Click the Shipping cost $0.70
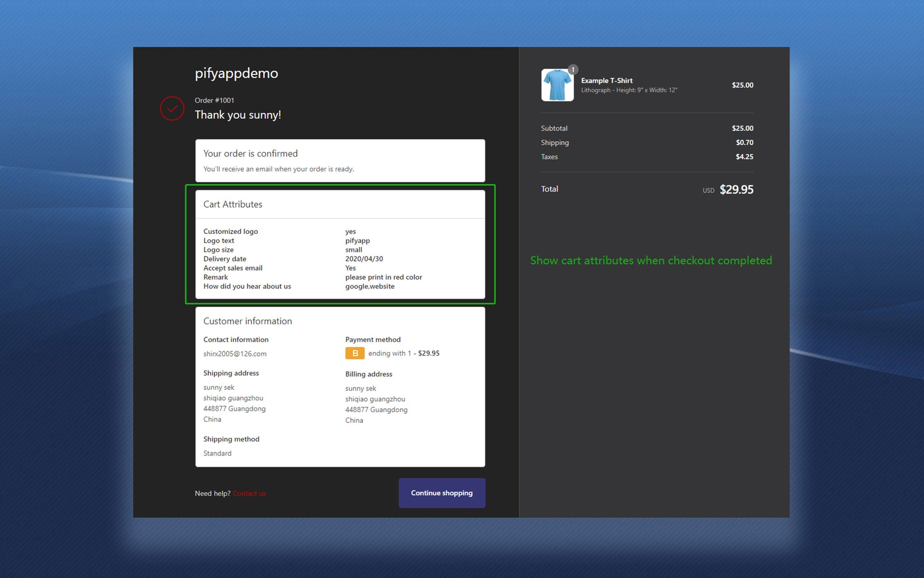This screenshot has width=924, height=578. tap(744, 142)
